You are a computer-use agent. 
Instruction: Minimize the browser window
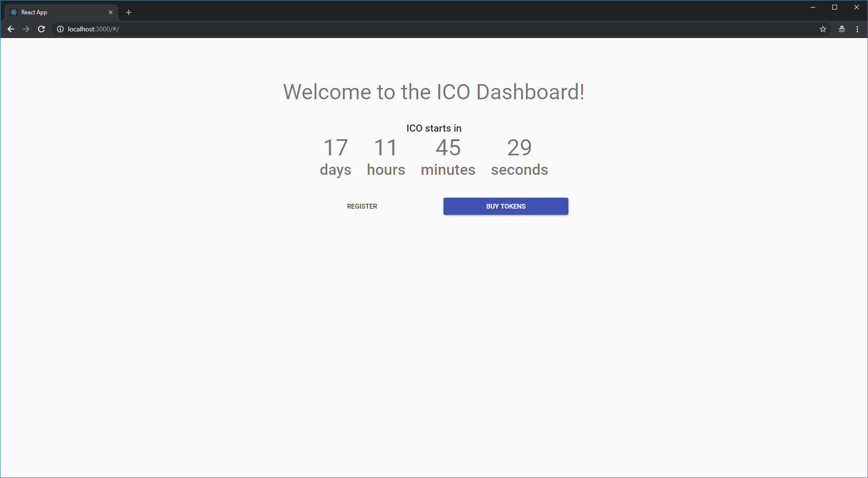[x=813, y=7]
